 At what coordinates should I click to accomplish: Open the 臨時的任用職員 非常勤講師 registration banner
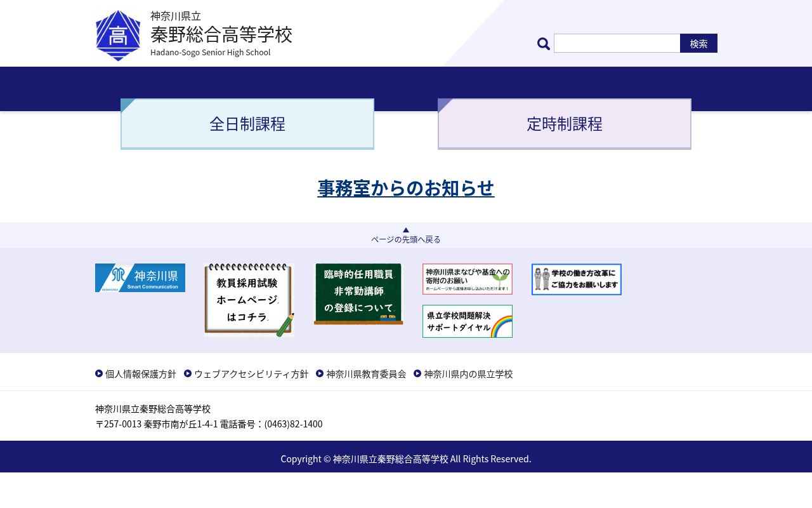pos(358,294)
